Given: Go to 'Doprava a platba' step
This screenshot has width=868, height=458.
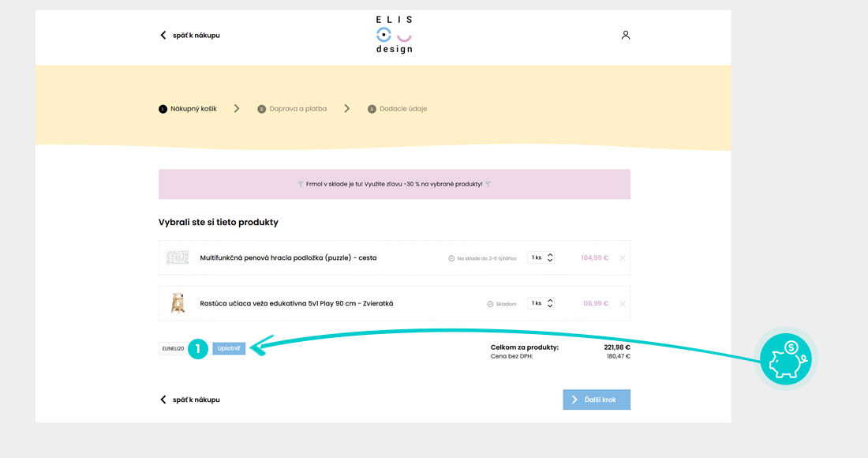Looking at the screenshot, I should tap(292, 108).
